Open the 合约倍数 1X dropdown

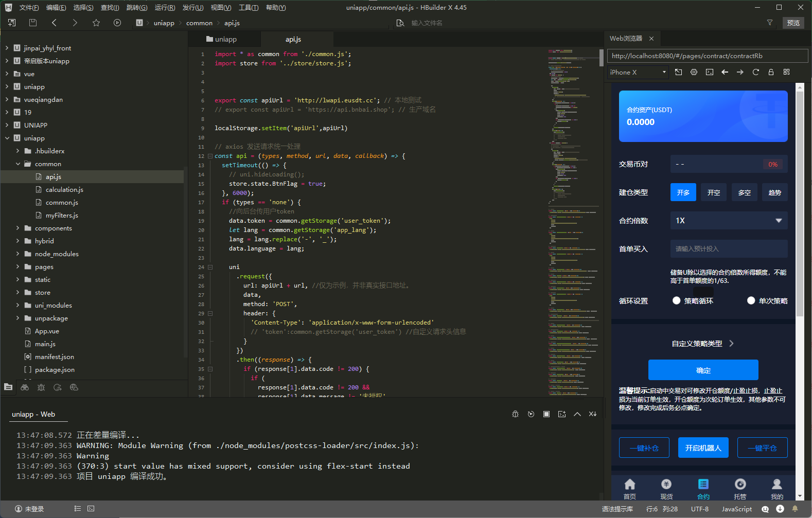click(729, 221)
